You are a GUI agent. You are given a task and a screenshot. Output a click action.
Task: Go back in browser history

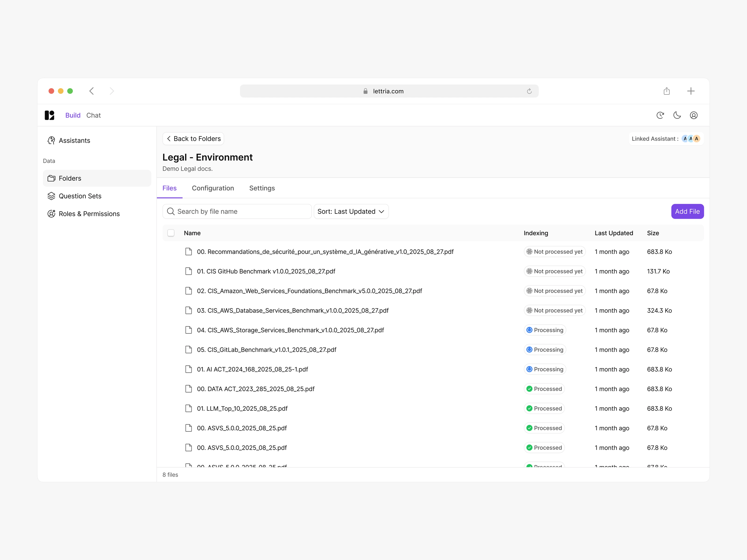coord(92,91)
